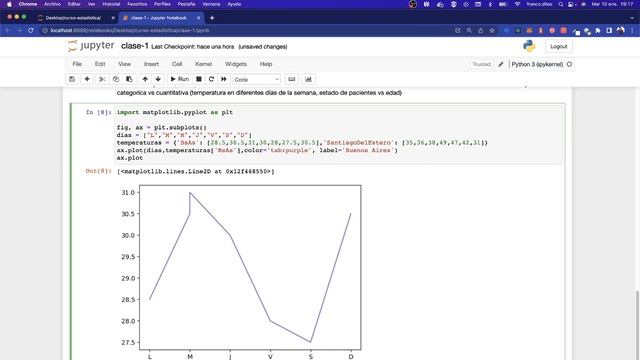640x360 pixels.
Task: Open the Apple menu
Action: (x=9, y=4)
